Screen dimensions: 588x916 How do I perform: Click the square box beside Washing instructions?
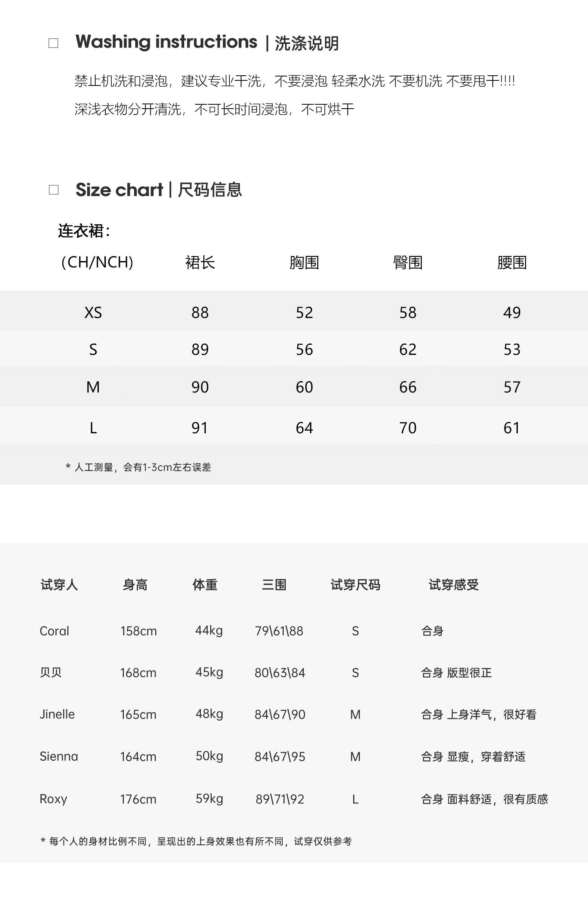click(x=53, y=43)
